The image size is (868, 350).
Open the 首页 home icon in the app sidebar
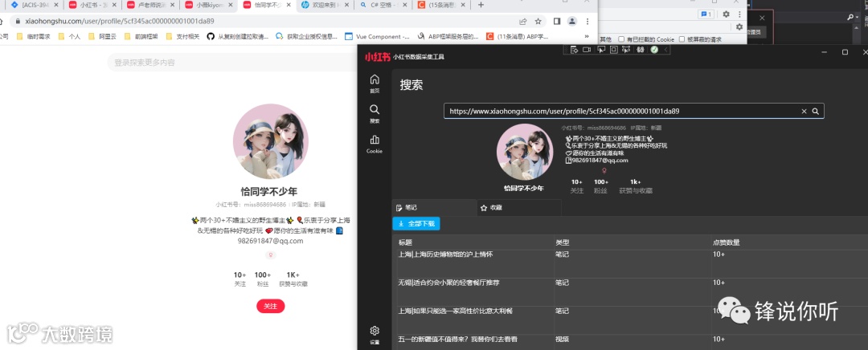click(x=375, y=80)
